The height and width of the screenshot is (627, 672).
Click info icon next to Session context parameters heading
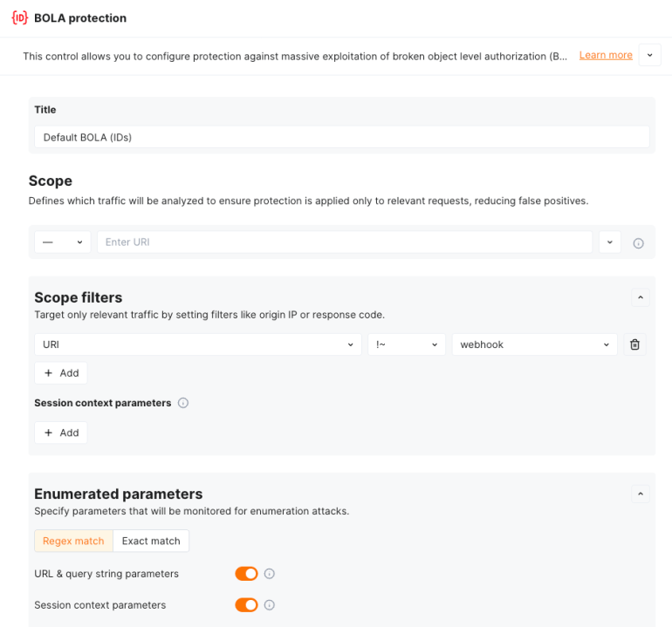[183, 403]
